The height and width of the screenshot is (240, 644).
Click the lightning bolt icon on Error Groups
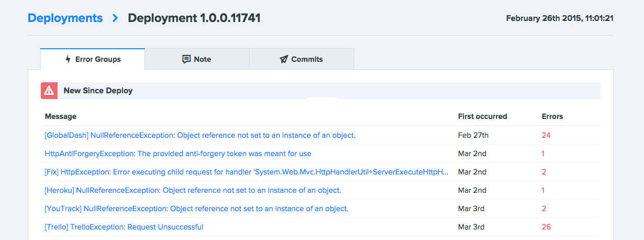68,59
